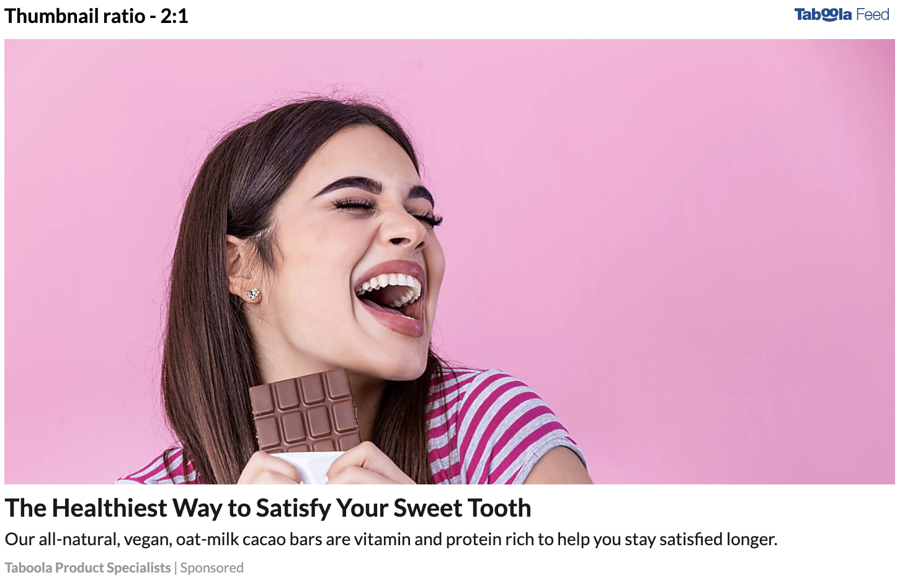Screen dimensions: 905x588
Task: Click the word "Feed" in the top-right logo
Action: click(873, 14)
